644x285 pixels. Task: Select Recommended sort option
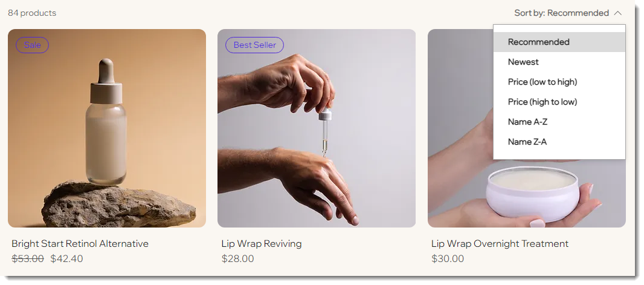click(559, 42)
